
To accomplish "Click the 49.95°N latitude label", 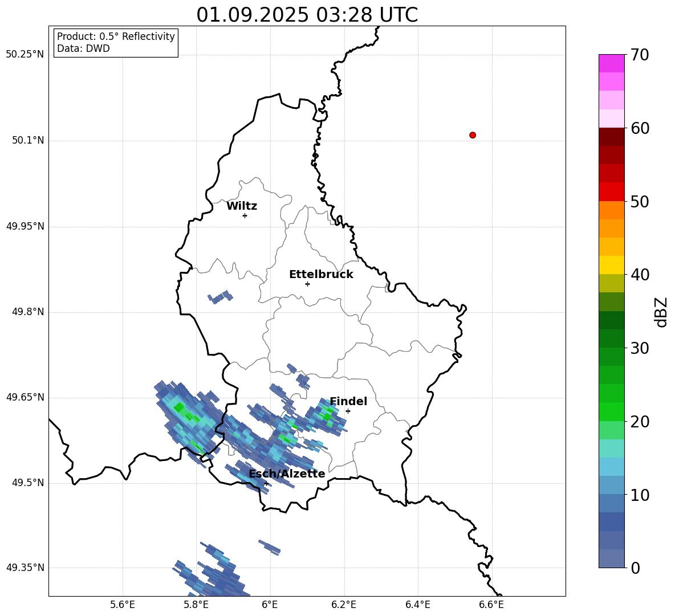I will pyautogui.click(x=25, y=226).
